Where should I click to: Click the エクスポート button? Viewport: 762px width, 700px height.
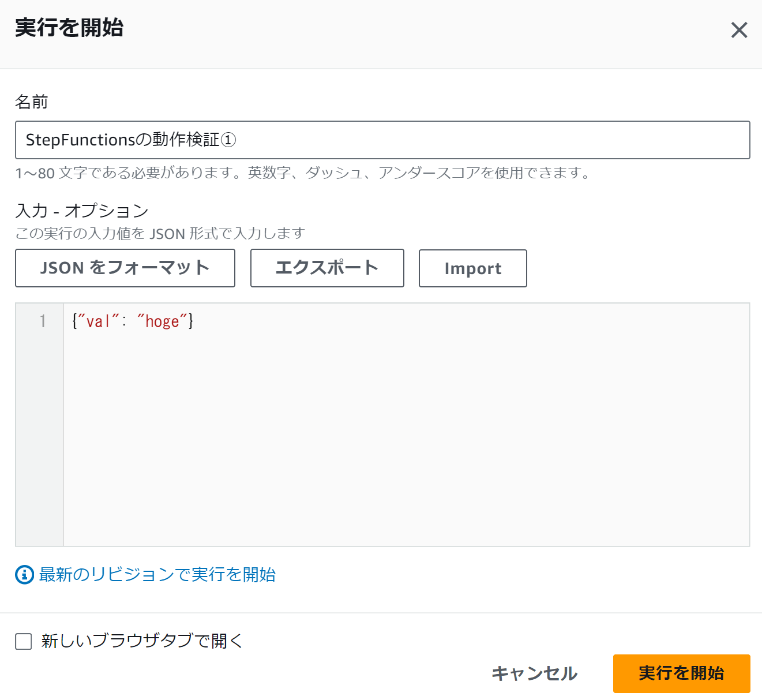pos(327,268)
